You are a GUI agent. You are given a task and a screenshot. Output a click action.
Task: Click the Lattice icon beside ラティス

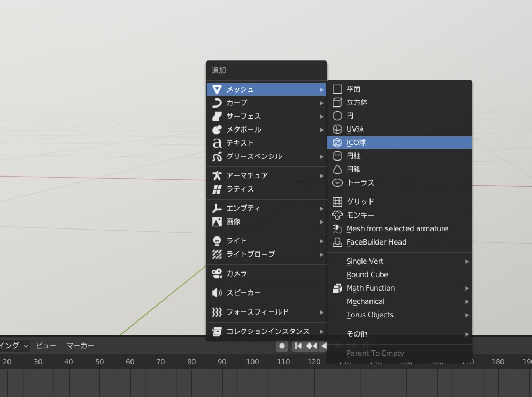pos(217,189)
